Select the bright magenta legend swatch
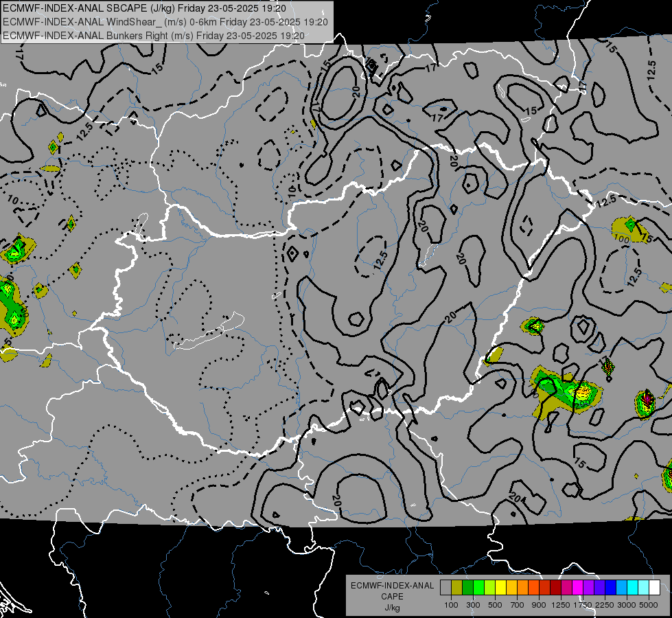The image size is (672, 618). (577, 588)
